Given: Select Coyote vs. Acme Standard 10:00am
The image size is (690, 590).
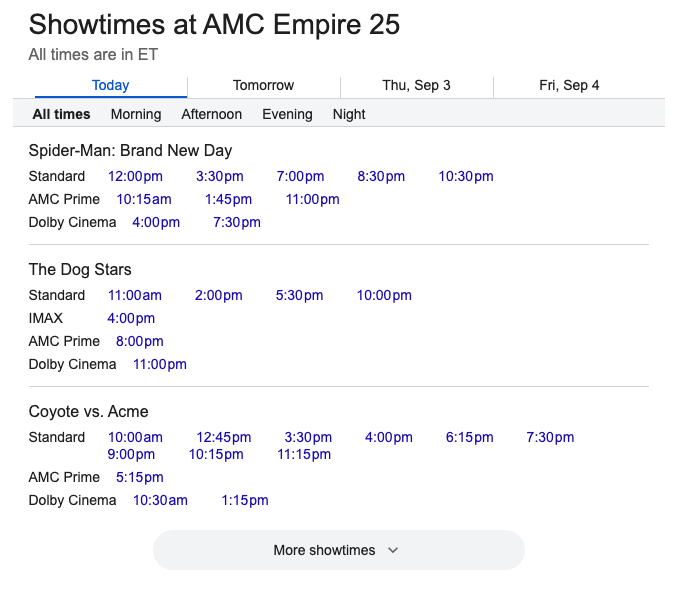Looking at the screenshot, I should point(136,437).
